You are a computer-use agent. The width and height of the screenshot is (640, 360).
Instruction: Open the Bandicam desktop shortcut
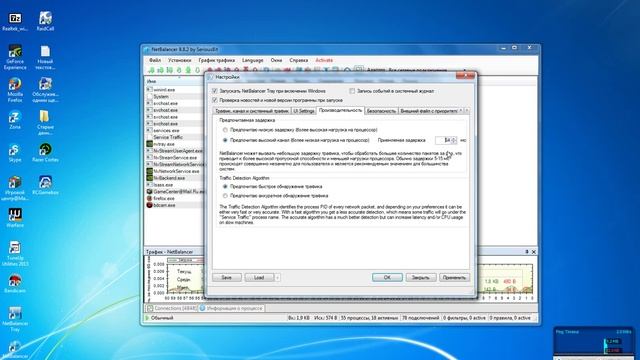(x=15, y=283)
